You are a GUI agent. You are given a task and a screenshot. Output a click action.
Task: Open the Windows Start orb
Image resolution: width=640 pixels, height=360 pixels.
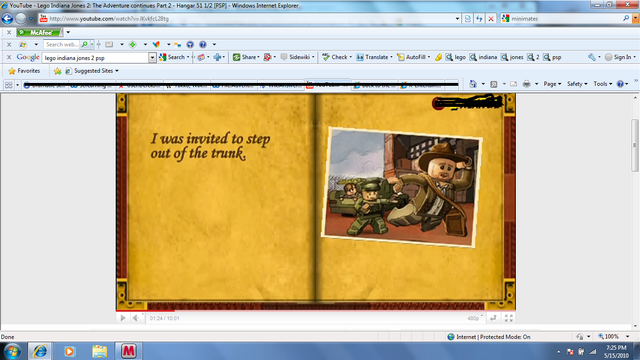tap(12, 351)
